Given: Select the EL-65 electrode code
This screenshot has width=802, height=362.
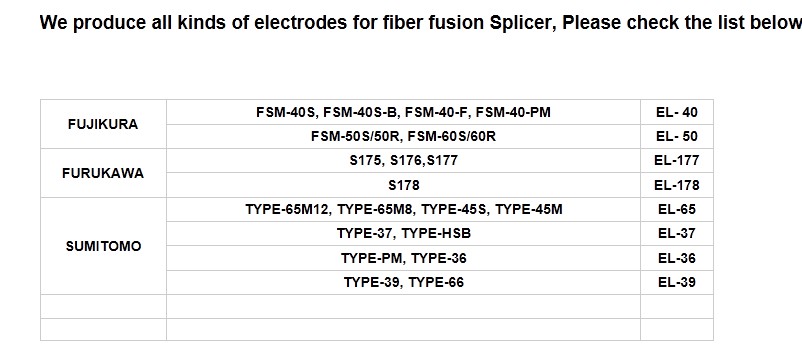Looking at the screenshot, I should (x=677, y=210).
